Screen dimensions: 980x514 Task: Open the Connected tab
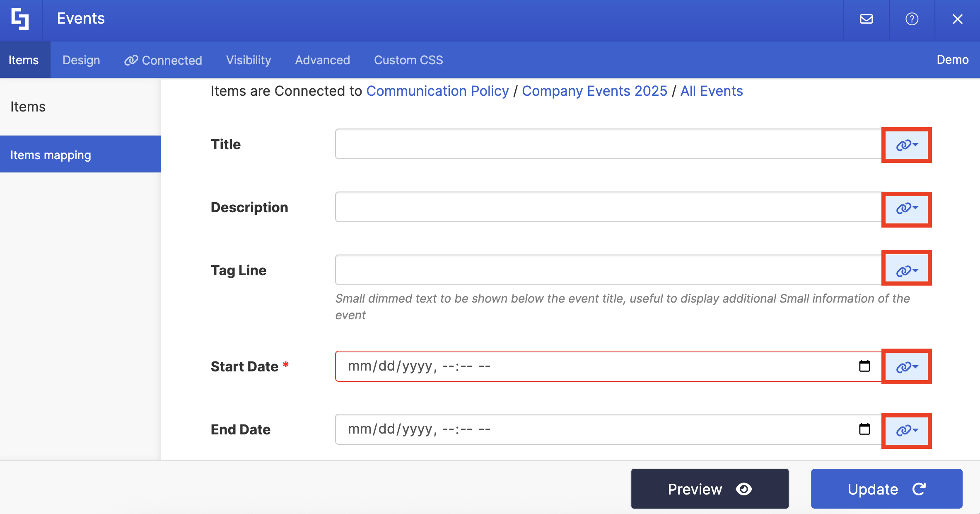point(163,60)
